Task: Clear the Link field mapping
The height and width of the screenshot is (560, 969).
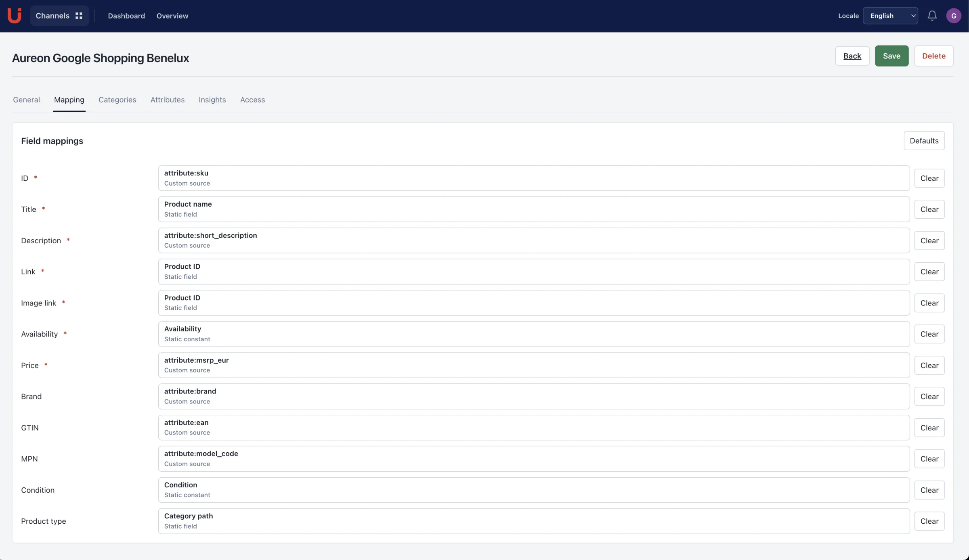Action: [x=929, y=272]
